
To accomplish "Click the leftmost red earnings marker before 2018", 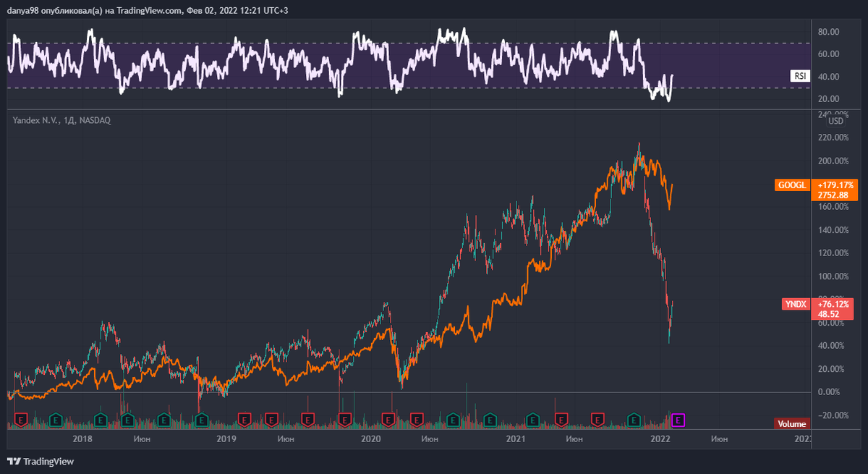I will pyautogui.click(x=21, y=420).
